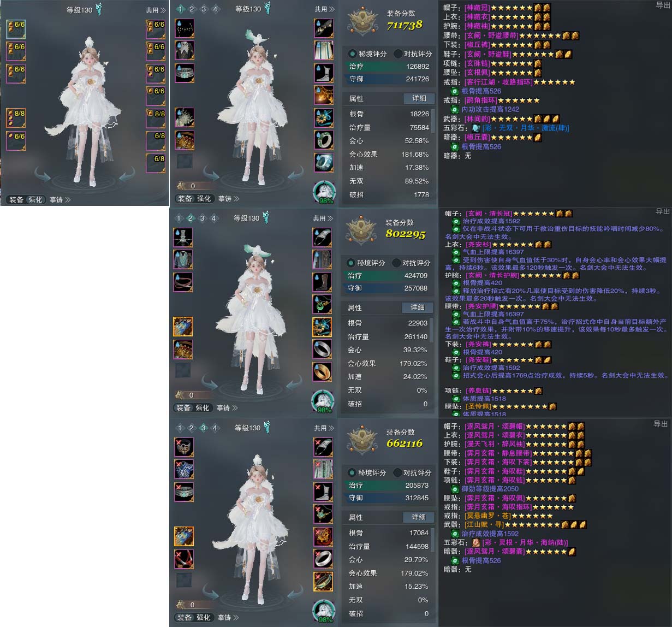Click 导出 above the 神藏冠 equipment list
This screenshot has height=627, width=672.
(x=663, y=5)
